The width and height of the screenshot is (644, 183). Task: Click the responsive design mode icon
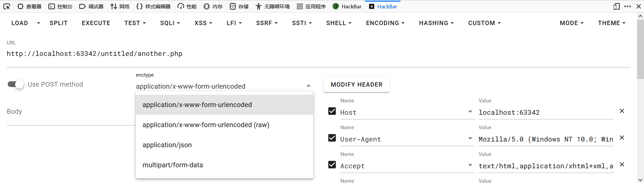click(x=616, y=6)
